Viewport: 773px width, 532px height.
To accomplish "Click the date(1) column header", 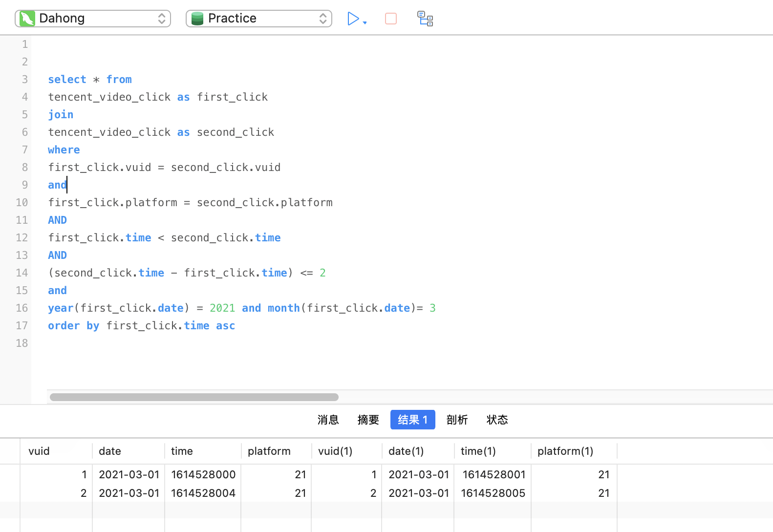I will 418,451.
